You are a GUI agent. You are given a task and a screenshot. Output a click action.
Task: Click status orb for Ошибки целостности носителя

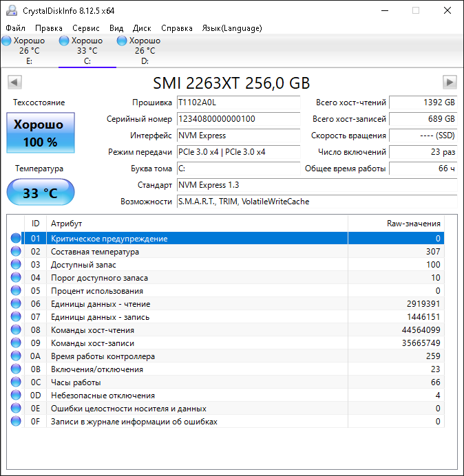click(16, 408)
